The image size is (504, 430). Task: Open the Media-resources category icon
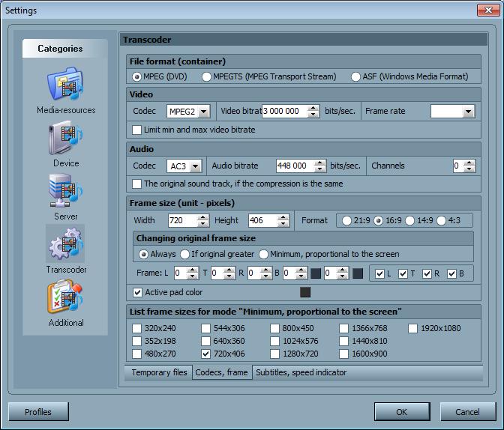[65, 84]
